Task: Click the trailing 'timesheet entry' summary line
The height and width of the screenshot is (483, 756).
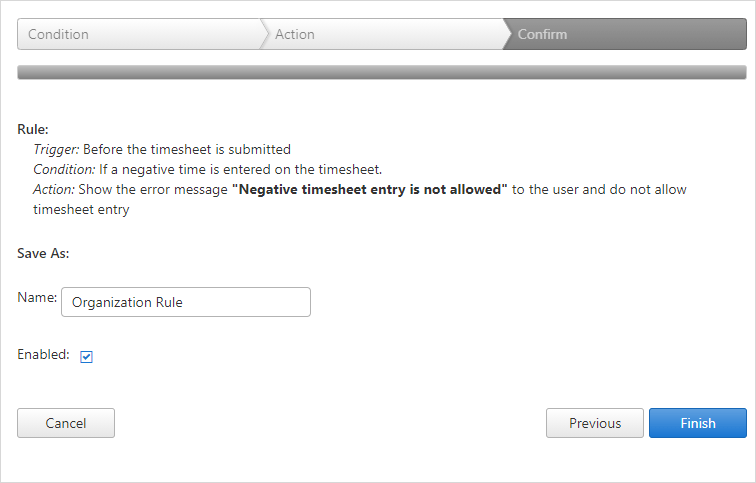Action: 81,210
